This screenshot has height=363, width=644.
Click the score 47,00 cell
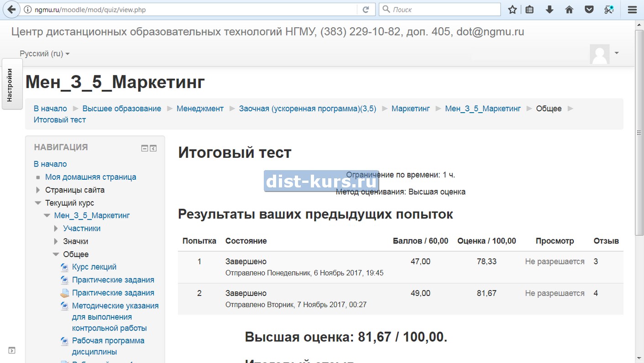tap(420, 262)
